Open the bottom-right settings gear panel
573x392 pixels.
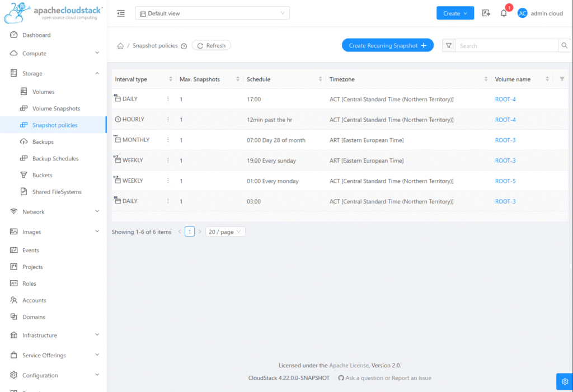(564, 381)
